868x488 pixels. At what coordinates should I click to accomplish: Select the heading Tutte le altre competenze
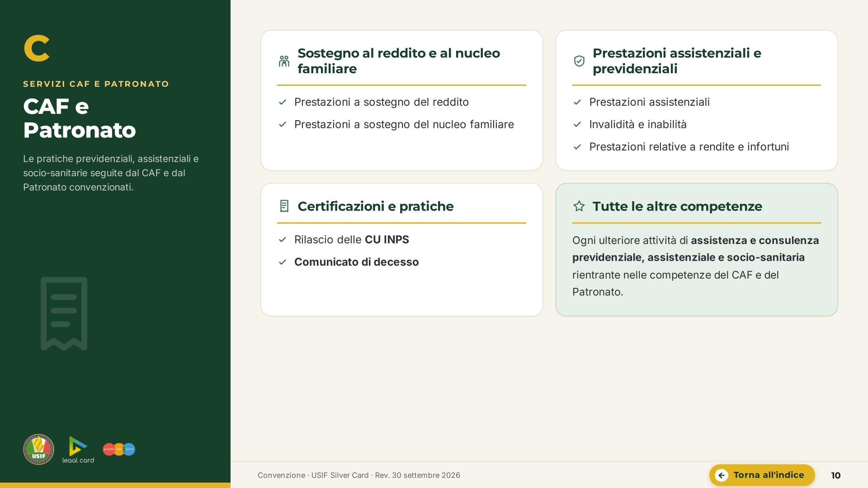click(677, 206)
